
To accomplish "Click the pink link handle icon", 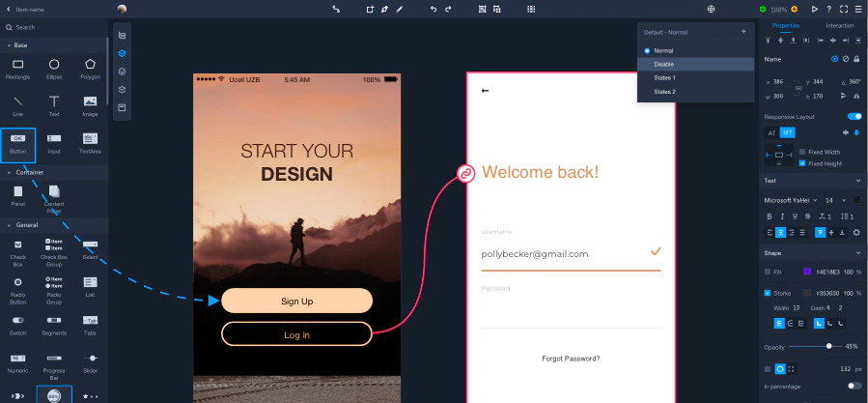I will point(466,174).
